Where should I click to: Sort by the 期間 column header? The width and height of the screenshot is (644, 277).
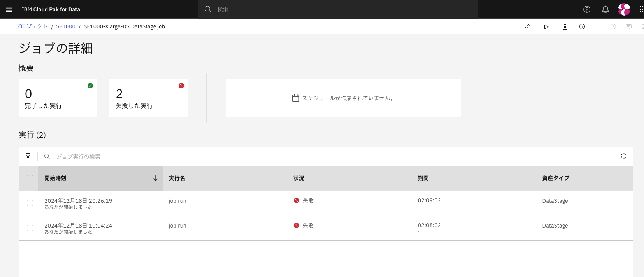tap(423, 178)
